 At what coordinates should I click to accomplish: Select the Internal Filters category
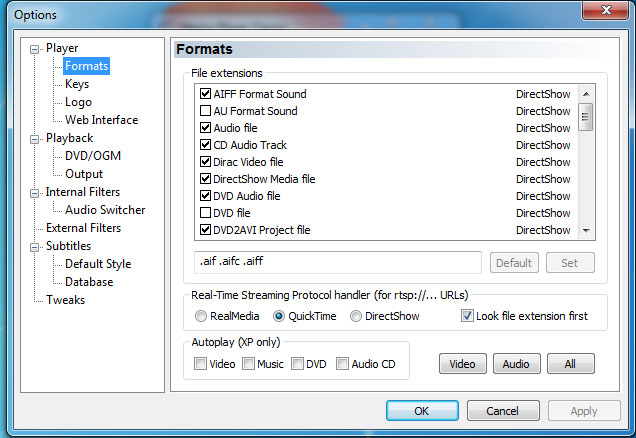[83, 192]
